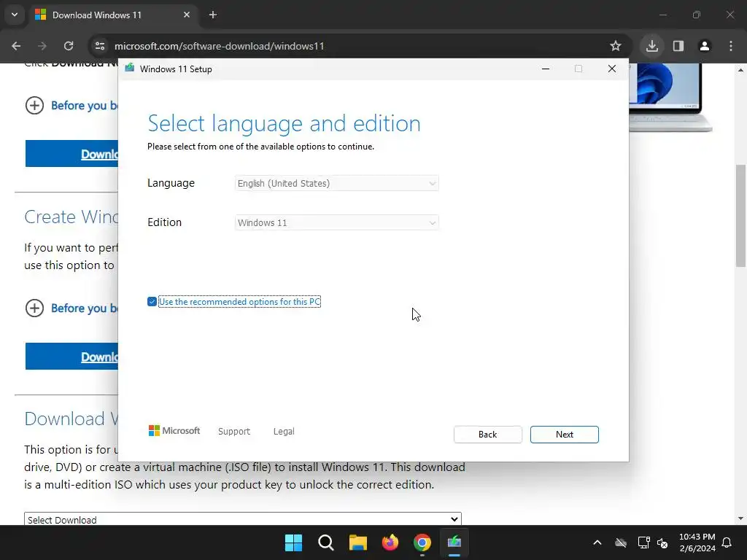
Task: Click the scrollbar down arrow in Chrome
Action: [x=740, y=518]
